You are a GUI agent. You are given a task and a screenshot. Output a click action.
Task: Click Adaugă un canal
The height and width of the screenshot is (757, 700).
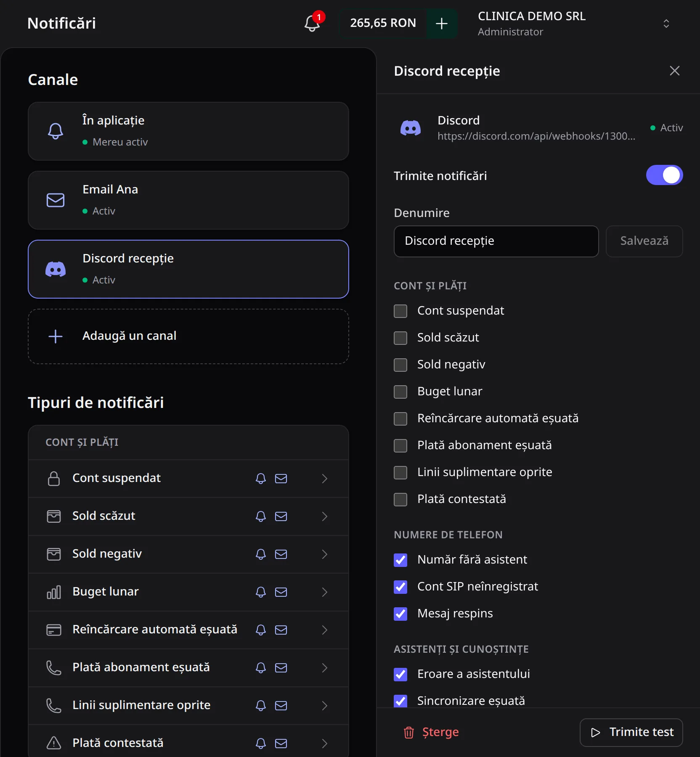(x=188, y=336)
